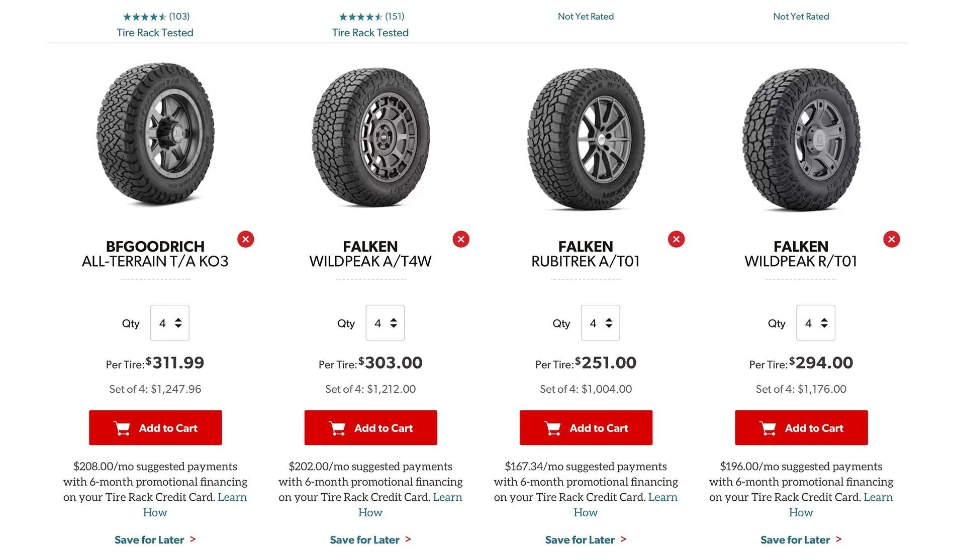Remove Falken Wildpeak A/T4W with red X

tap(461, 239)
